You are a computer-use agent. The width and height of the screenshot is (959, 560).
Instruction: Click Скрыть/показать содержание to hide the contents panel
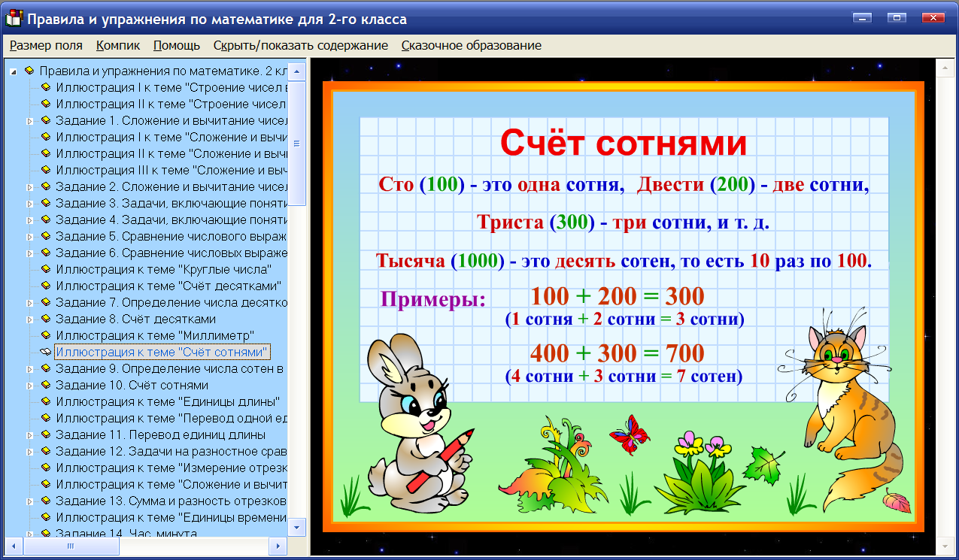tap(300, 45)
